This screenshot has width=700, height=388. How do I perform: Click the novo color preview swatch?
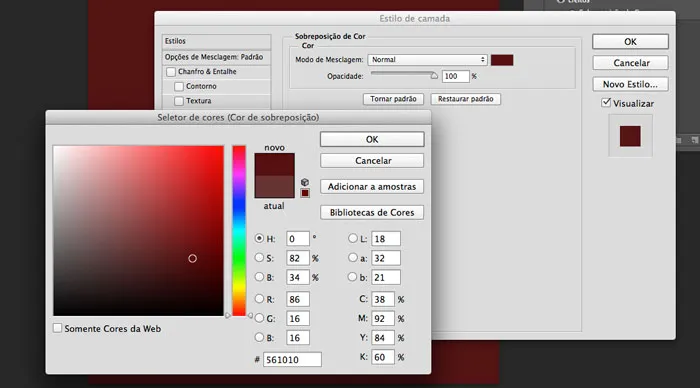[x=274, y=164]
